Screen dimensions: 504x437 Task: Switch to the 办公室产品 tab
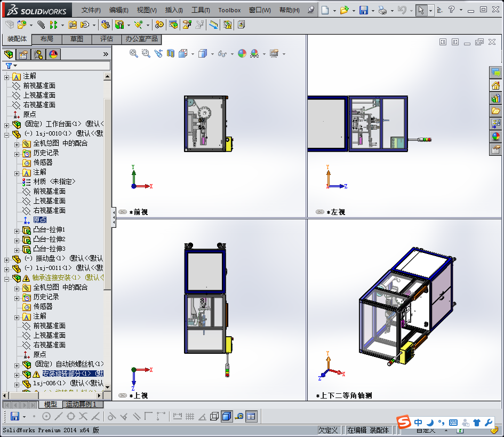pyautogui.click(x=141, y=39)
